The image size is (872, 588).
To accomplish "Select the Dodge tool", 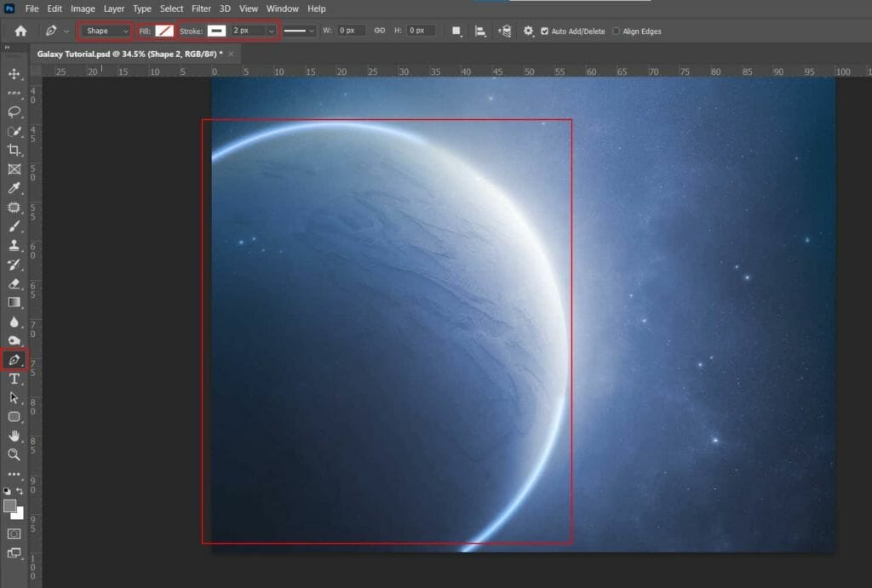I will [14, 340].
